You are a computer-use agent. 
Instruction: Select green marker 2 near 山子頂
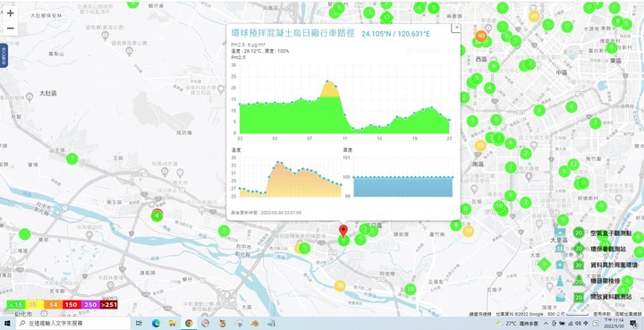72,159
